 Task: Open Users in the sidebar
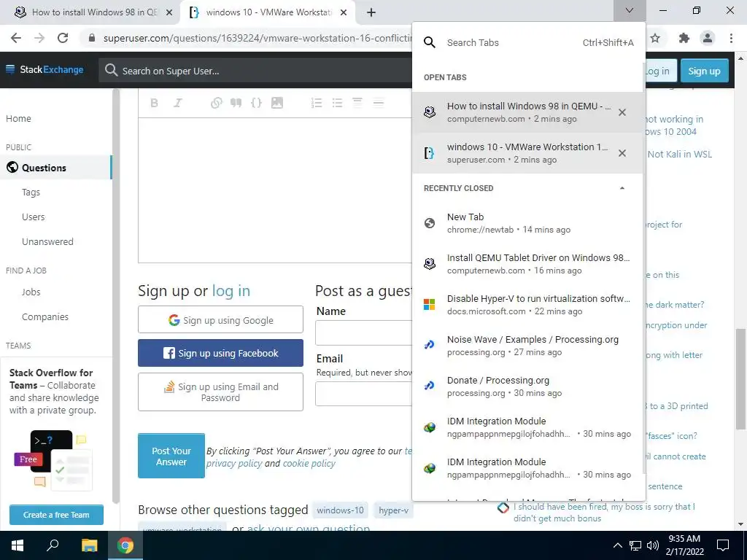tap(34, 217)
